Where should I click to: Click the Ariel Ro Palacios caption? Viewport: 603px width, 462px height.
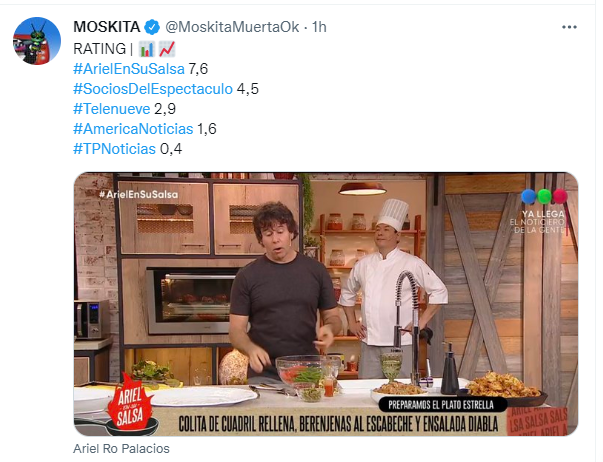click(x=121, y=449)
